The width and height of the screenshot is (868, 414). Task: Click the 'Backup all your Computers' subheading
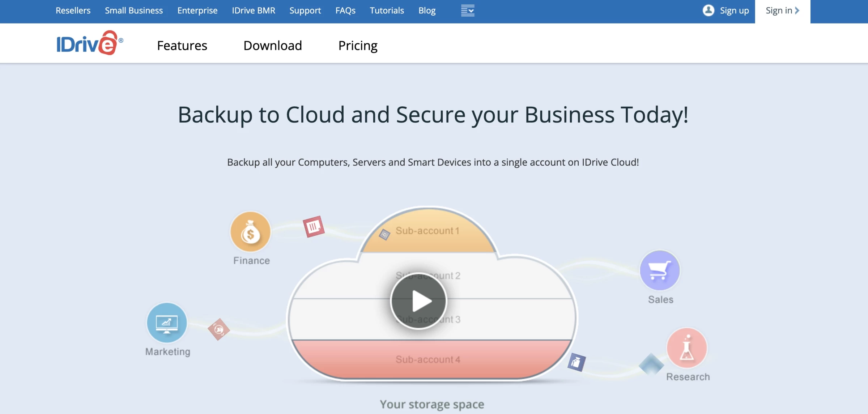[433, 162]
